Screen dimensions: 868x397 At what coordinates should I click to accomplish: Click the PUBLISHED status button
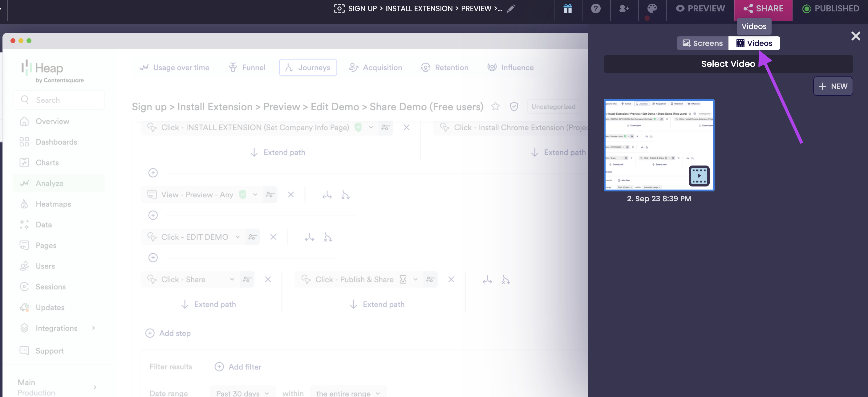pos(831,8)
